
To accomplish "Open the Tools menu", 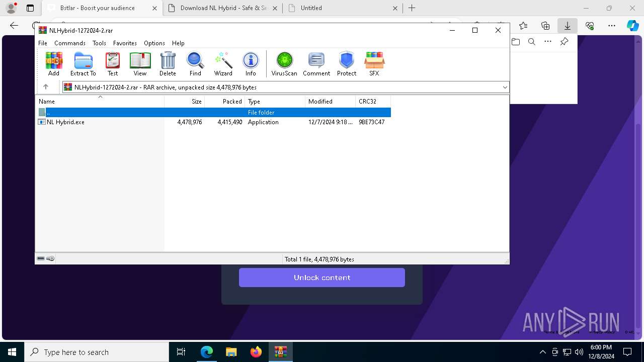I will point(99,43).
